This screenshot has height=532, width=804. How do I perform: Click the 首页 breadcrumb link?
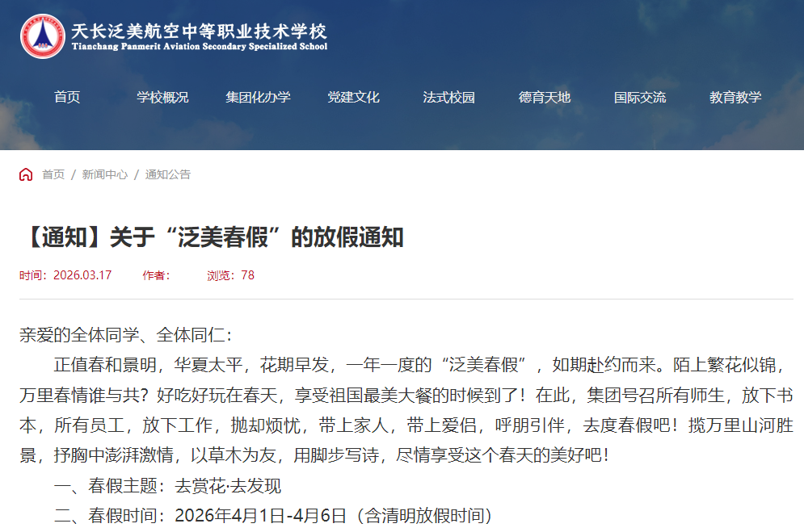(x=53, y=174)
